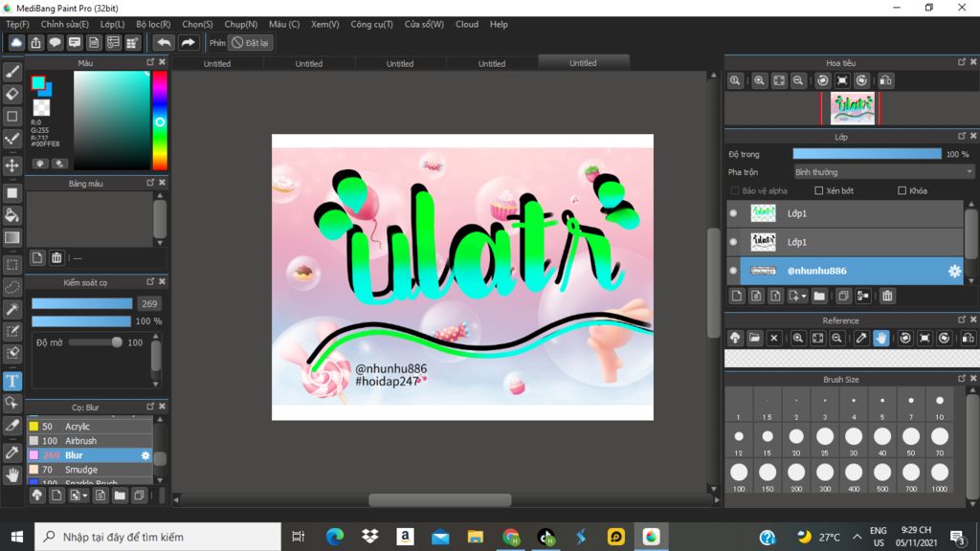The width and height of the screenshot is (980, 551).
Task: Delete palette color with trash icon
Action: click(x=56, y=258)
